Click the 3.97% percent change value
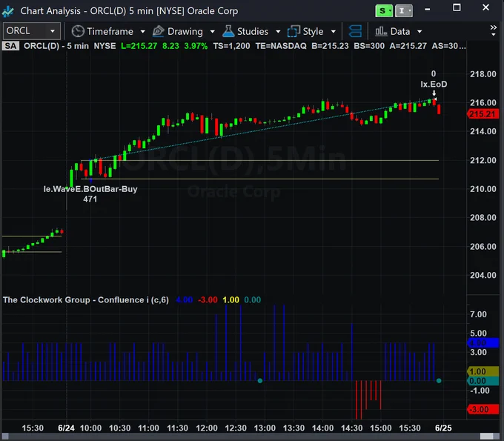504x441 pixels. click(x=196, y=46)
